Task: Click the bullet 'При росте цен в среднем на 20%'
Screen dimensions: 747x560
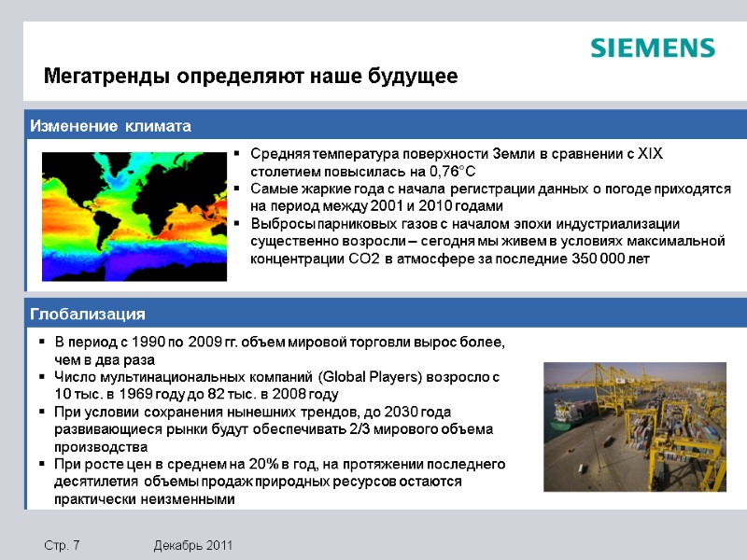Action: point(279,482)
